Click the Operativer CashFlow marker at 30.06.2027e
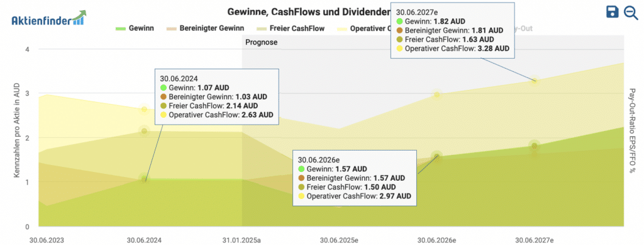 [x=535, y=81]
